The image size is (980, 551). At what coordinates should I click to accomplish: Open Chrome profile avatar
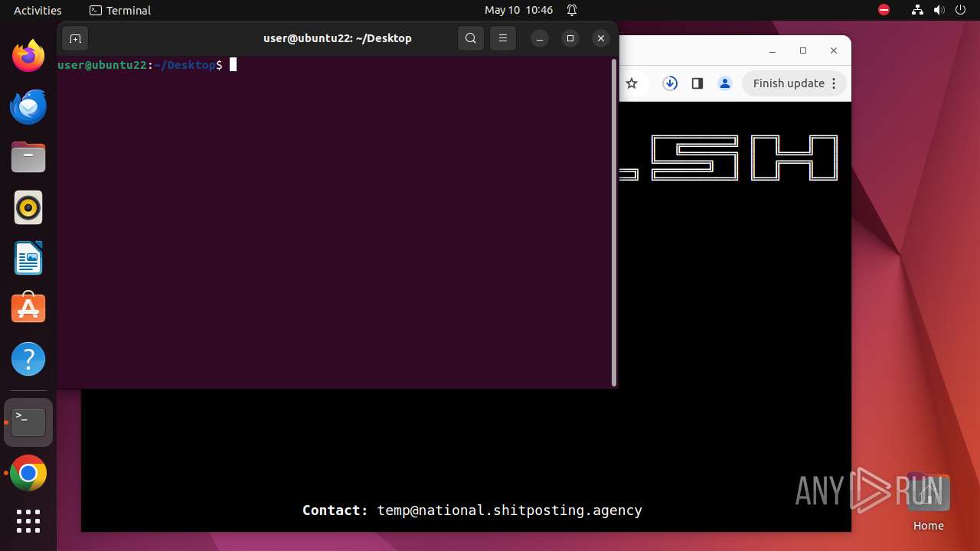point(725,83)
